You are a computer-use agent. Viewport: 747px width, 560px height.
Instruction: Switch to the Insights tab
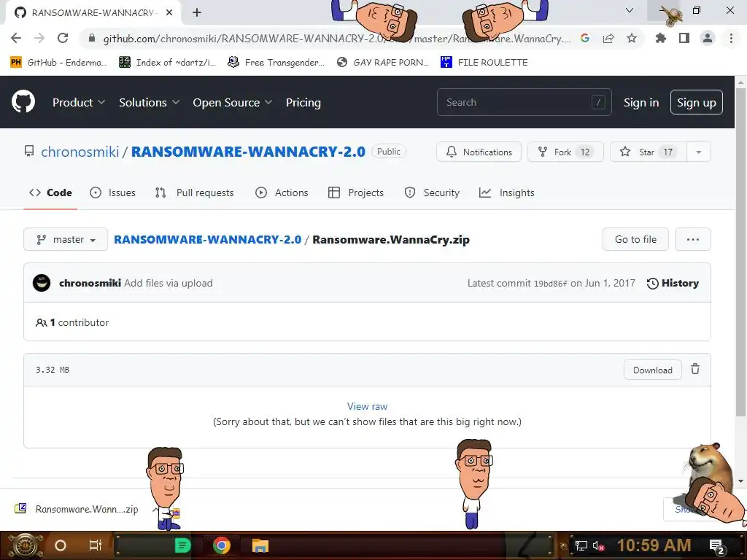tap(506, 192)
